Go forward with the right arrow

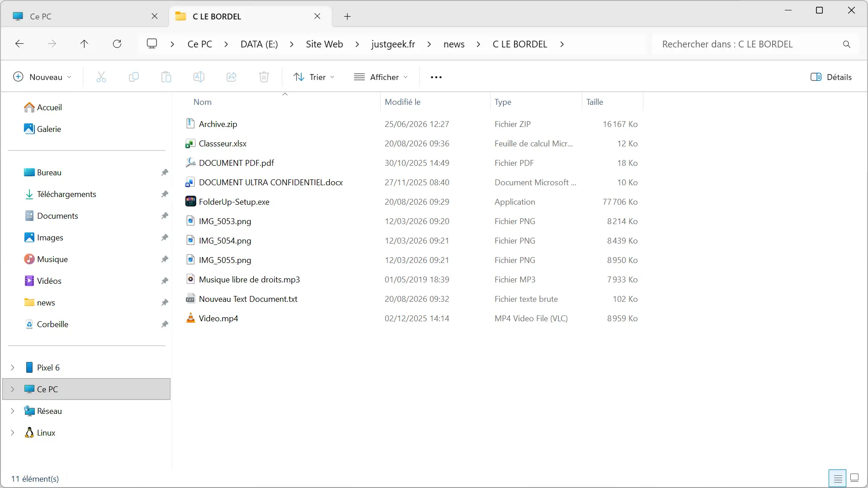[x=52, y=44]
